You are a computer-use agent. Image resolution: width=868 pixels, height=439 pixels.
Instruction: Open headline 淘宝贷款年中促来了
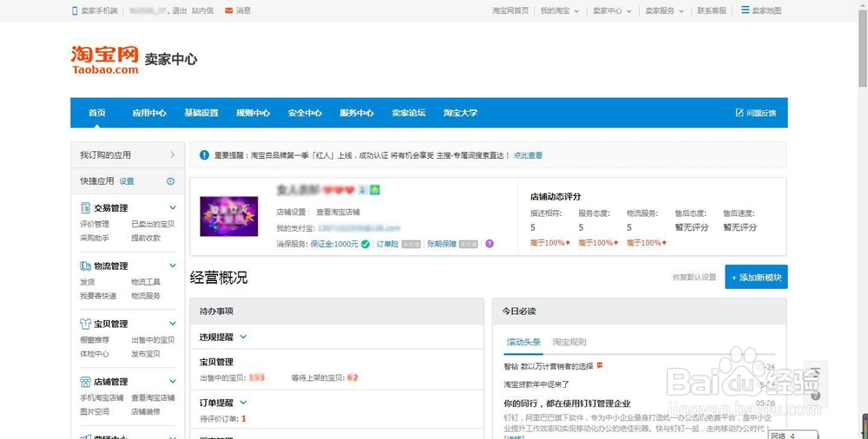click(536, 384)
